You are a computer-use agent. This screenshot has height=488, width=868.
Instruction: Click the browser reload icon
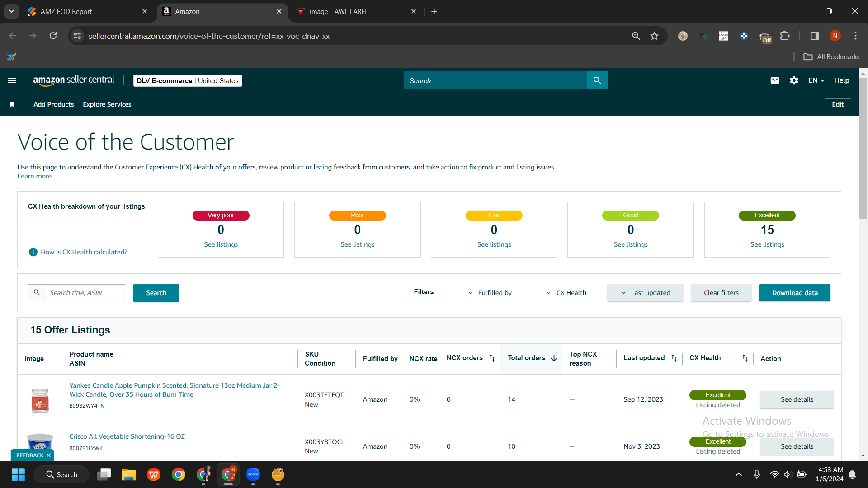click(53, 36)
